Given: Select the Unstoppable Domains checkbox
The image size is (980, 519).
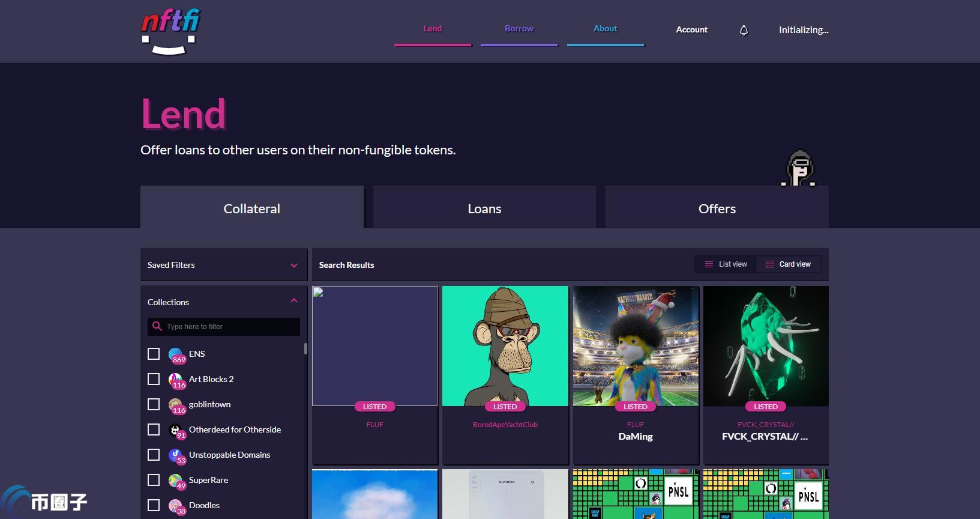Looking at the screenshot, I should [x=154, y=455].
